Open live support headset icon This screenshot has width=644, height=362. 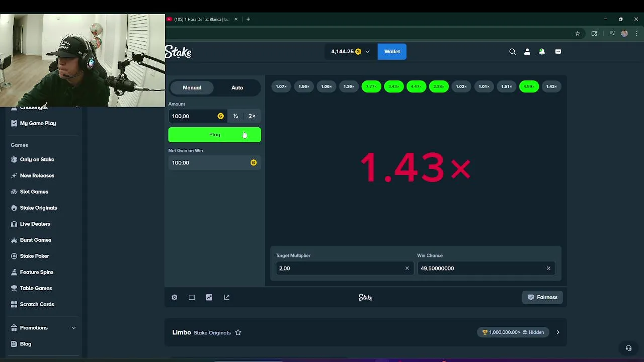[x=628, y=348]
